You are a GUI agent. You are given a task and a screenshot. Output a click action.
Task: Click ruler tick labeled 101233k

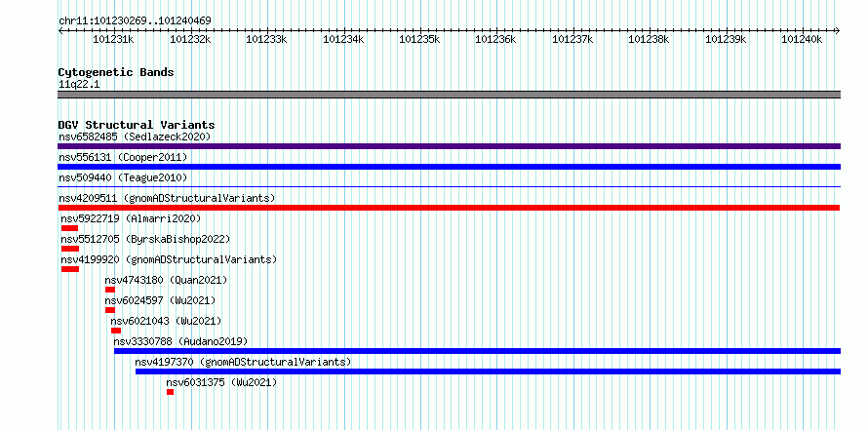266,39
